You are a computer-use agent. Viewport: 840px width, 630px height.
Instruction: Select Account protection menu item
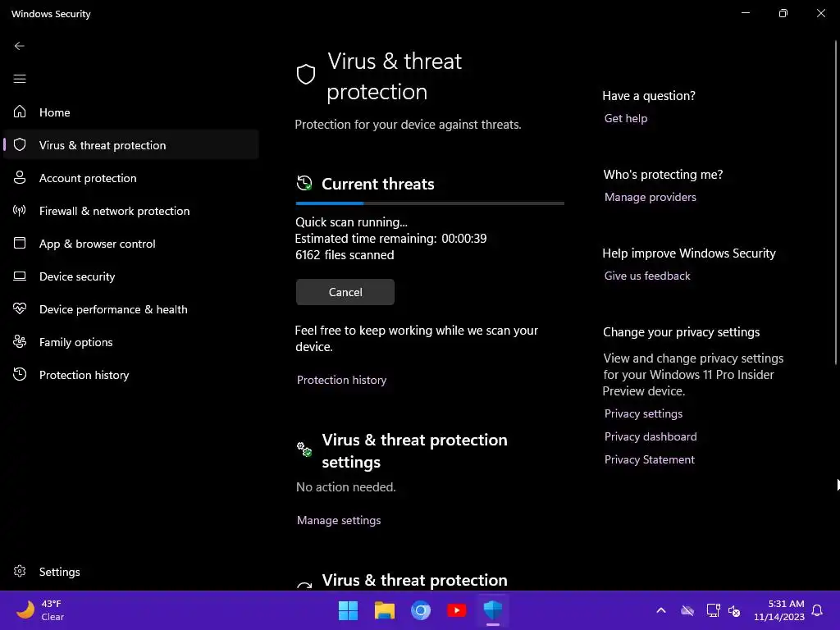[131, 178]
